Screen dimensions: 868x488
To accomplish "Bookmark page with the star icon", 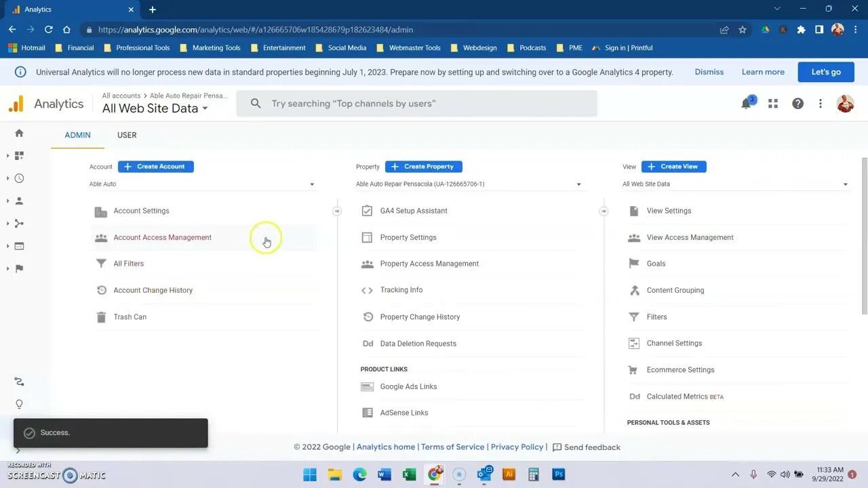I will [x=743, y=30].
